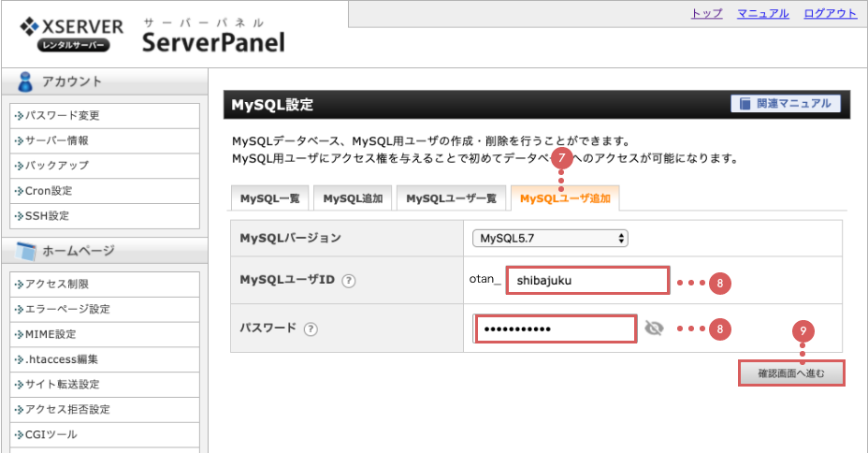Click the help icon beside パスワード

(310, 329)
